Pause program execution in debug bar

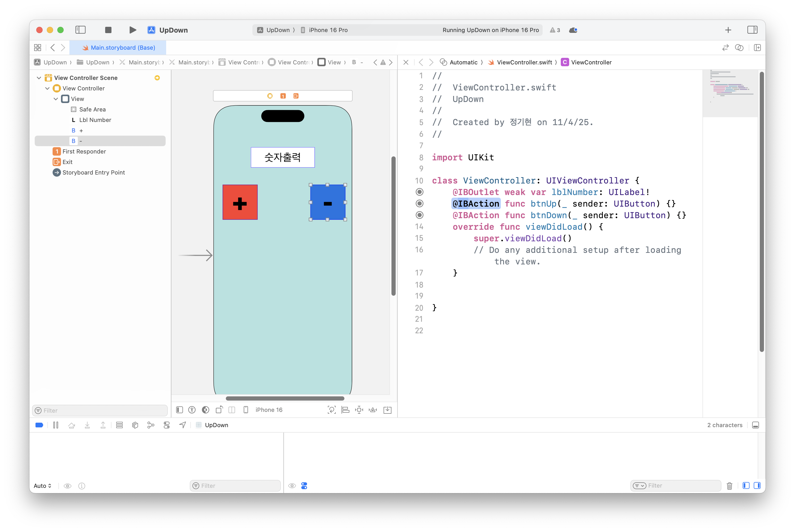click(x=56, y=425)
